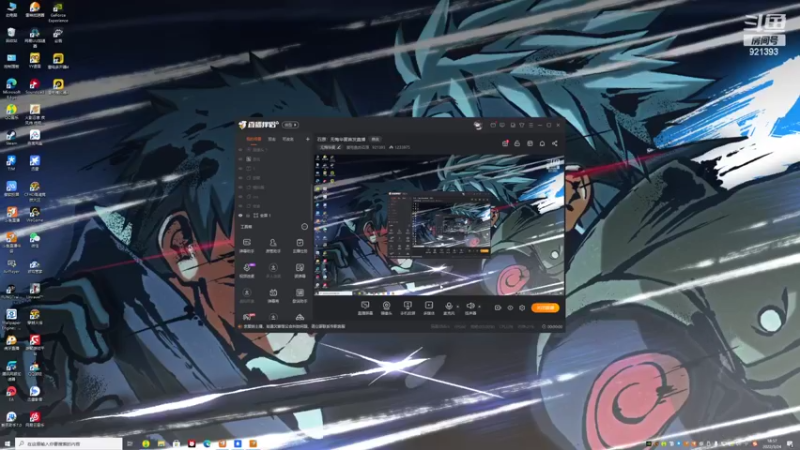Add a camera source from bottom toolbar
Viewport: 800px width, 450px height.
point(386,308)
